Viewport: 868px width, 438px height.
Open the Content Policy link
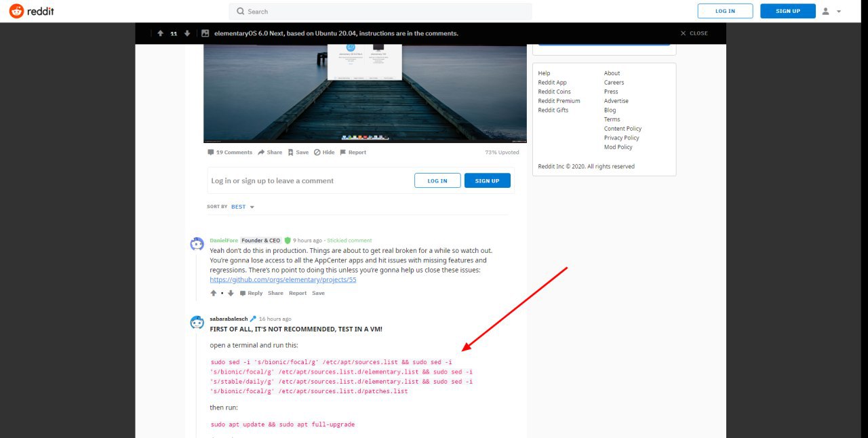pyautogui.click(x=623, y=129)
